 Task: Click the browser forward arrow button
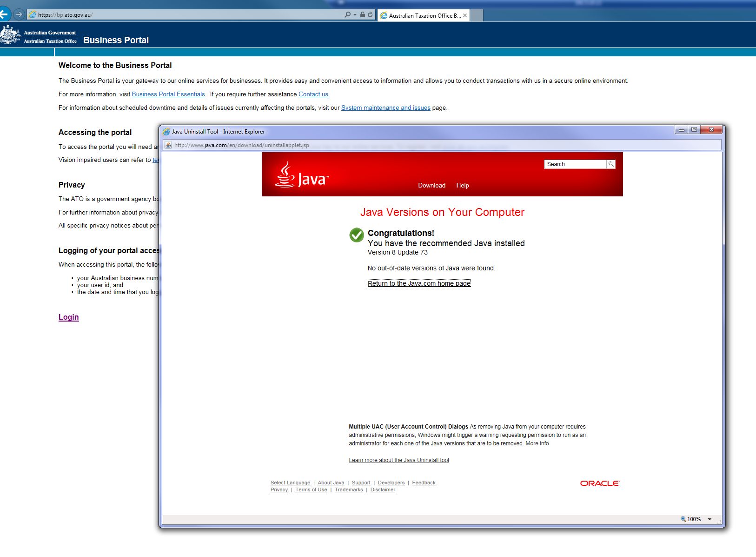coord(19,14)
